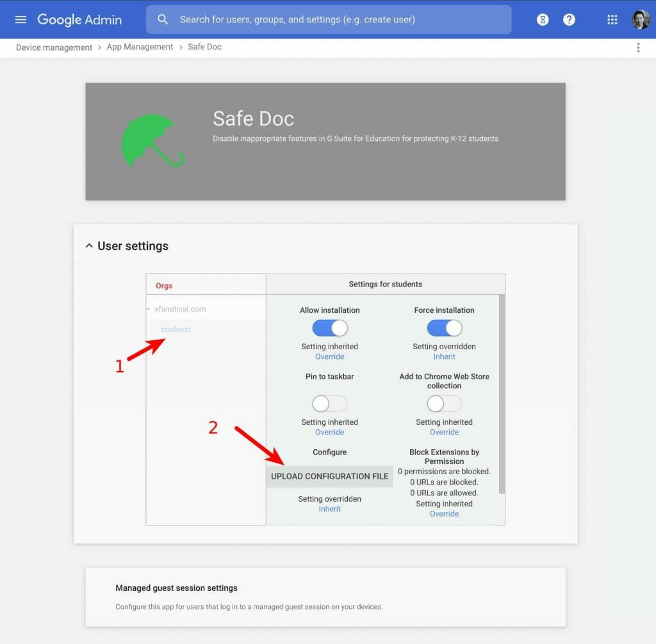Toggle the Force installation switch
Image resolution: width=656 pixels, height=644 pixels.
[x=445, y=328]
